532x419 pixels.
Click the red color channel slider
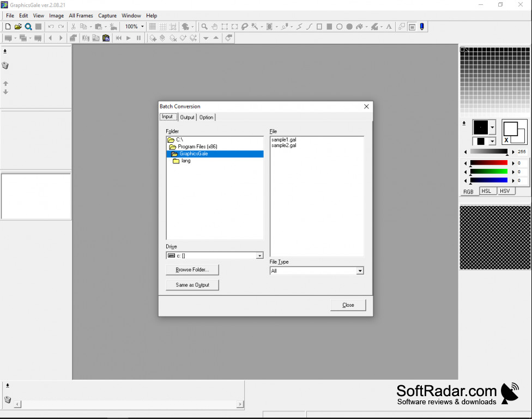coord(488,163)
